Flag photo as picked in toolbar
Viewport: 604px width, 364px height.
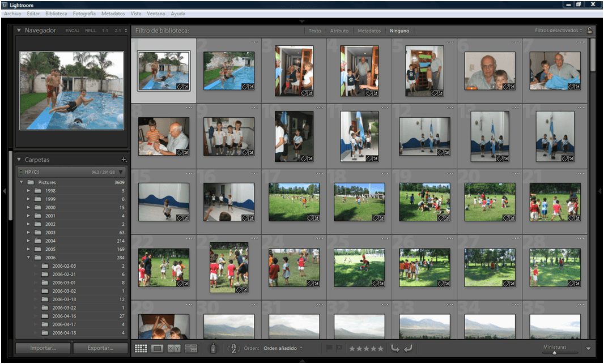[330, 348]
